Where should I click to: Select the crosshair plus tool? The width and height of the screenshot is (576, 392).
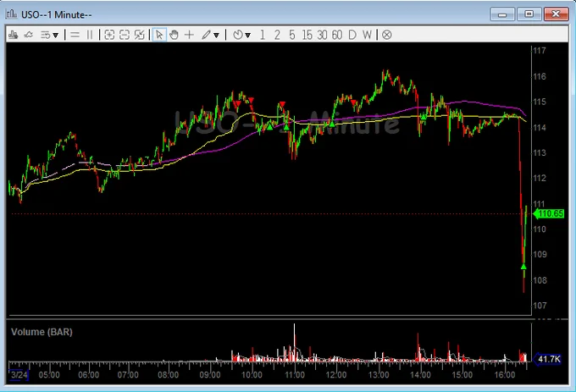click(189, 35)
